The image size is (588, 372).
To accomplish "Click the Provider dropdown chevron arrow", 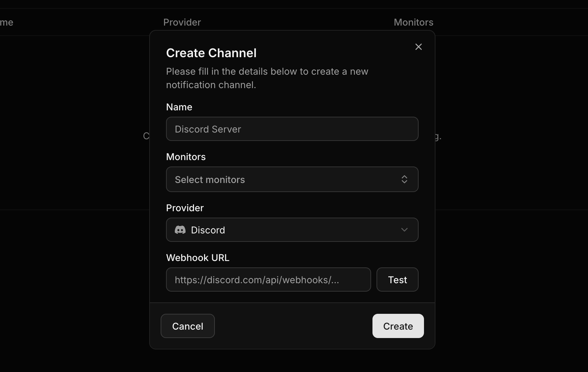I will [404, 230].
